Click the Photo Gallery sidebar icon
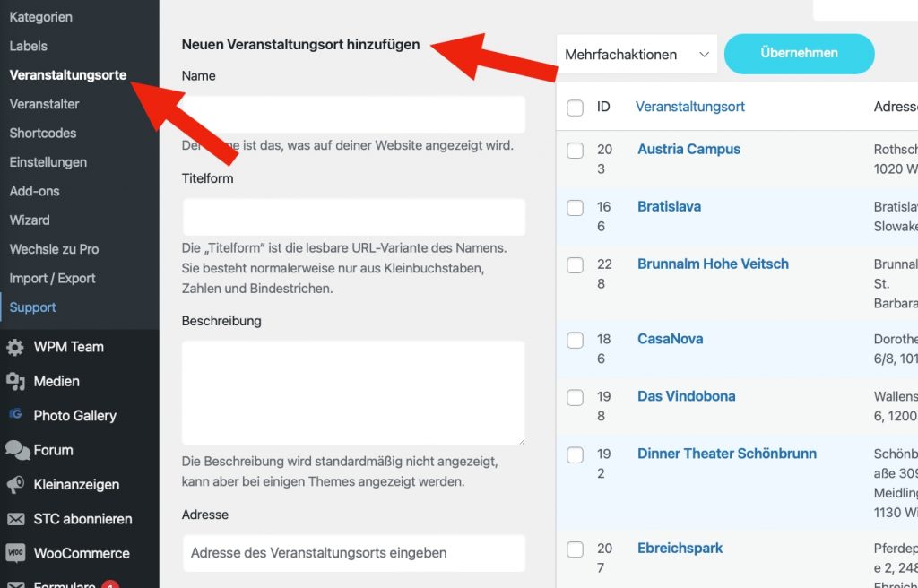Screen dimensions: 918x588 pyautogui.click(x=15, y=416)
